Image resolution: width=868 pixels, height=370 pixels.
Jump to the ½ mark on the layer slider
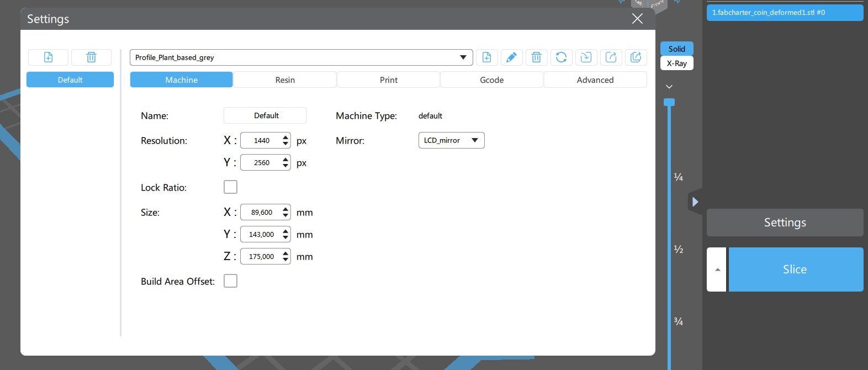click(x=679, y=250)
